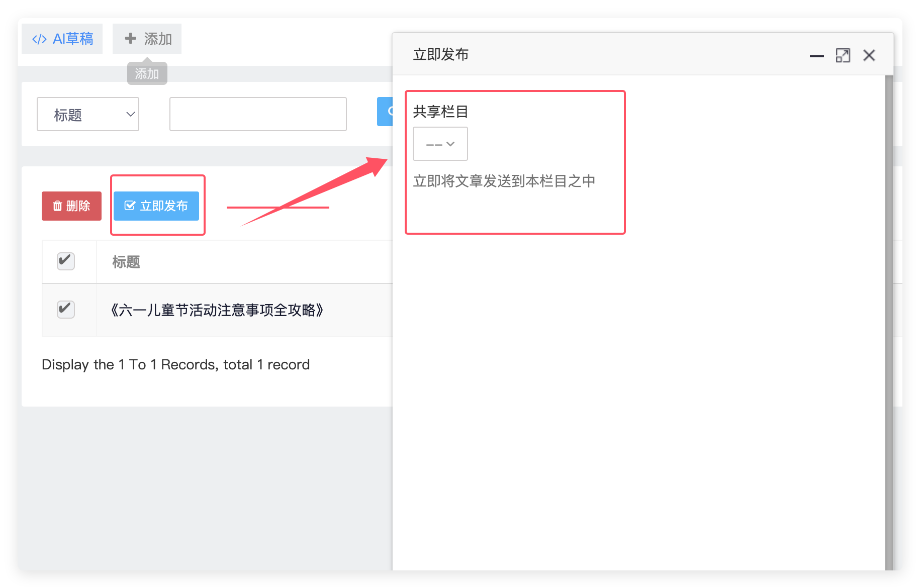Viewport: 920px width, 588px height.
Task: Click 《六一儿童节活动注意事项全攻略》 title
Action: [x=217, y=310]
